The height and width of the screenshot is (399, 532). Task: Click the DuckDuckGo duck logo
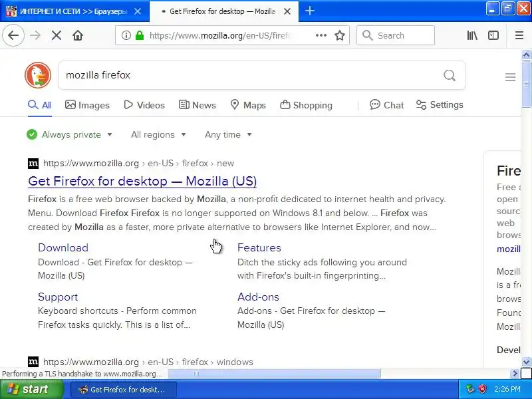click(38, 75)
